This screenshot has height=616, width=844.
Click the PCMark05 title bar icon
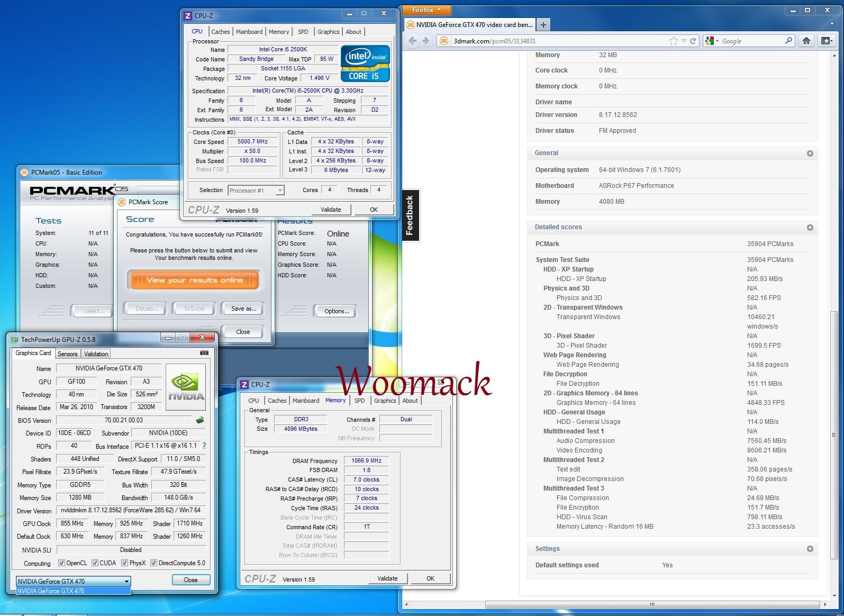click(x=24, y=172)
